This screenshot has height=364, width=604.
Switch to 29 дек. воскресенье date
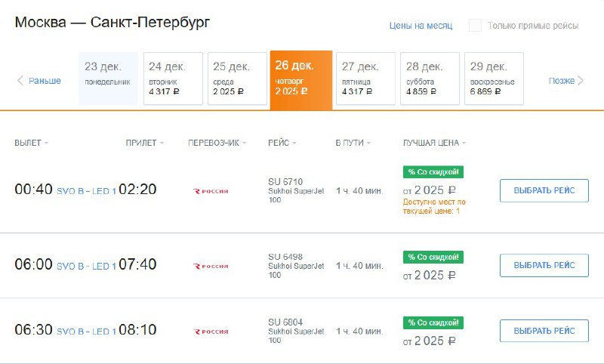pos(494,79)
